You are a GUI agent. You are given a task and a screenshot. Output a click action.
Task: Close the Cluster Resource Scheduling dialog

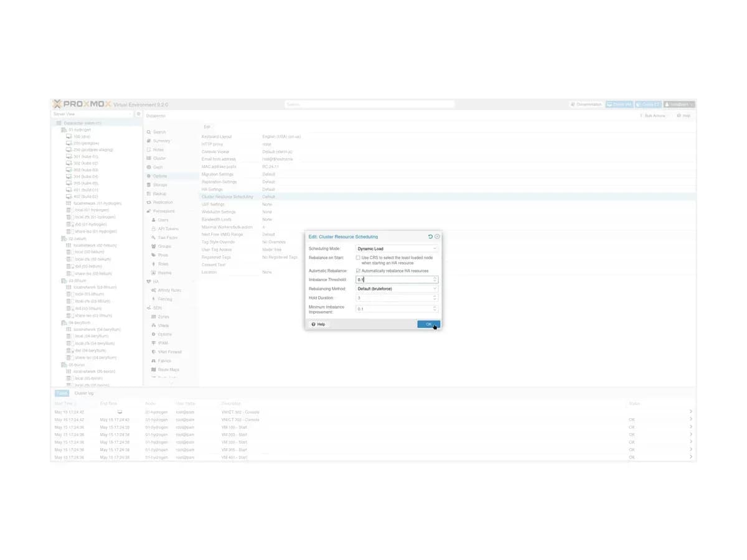pyautogui.click(x=437, y=236)
